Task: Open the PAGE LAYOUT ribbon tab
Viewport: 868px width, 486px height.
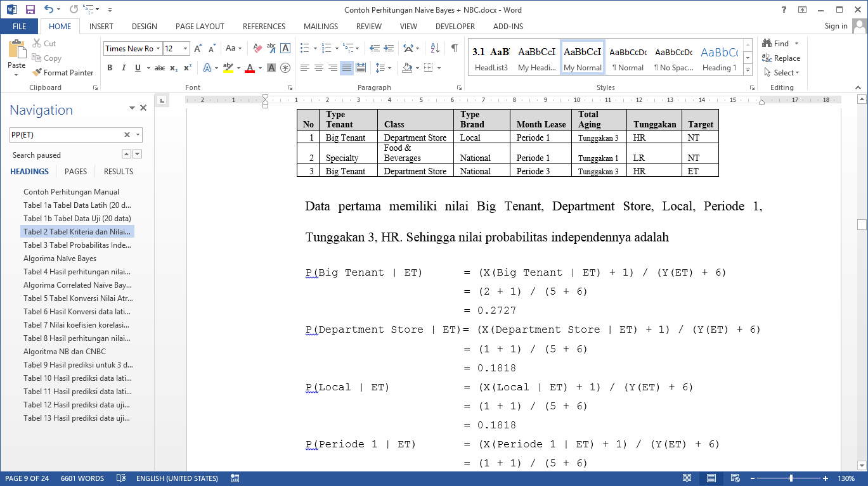Action: (x=200, y=27)
